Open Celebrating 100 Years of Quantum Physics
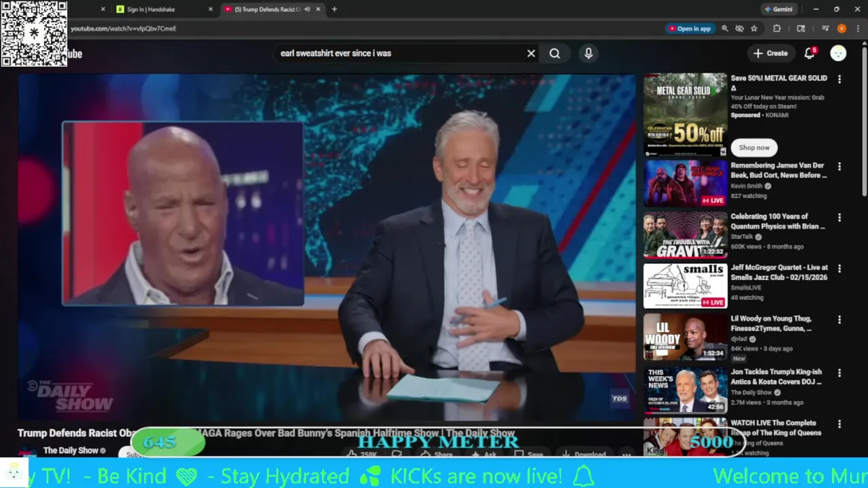Screen dimensions: 868x488 click(x=778, y=221)
